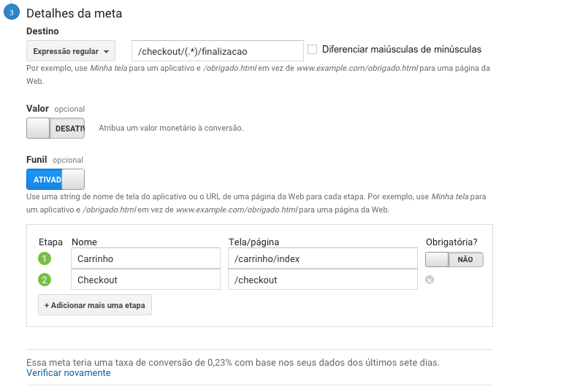Click the /checkout page field
The width and height of the screenshot is (580, 392).
coord(323,280)
